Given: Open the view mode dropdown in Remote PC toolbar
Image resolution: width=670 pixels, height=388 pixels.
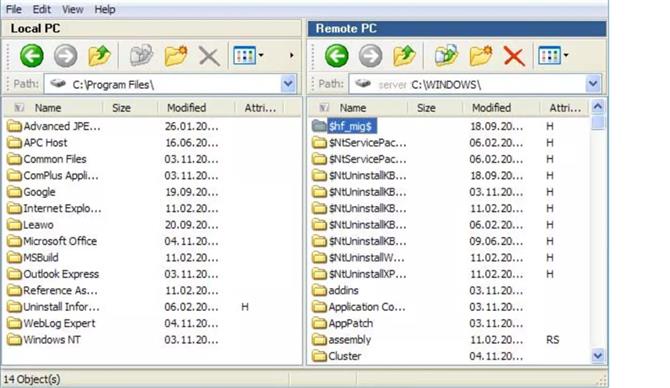Looking at the screenshot, I should coord(553,56).
